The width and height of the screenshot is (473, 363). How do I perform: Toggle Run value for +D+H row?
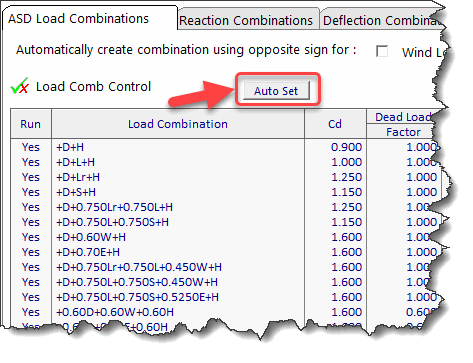pyautogui.click(x=31, y=147)
